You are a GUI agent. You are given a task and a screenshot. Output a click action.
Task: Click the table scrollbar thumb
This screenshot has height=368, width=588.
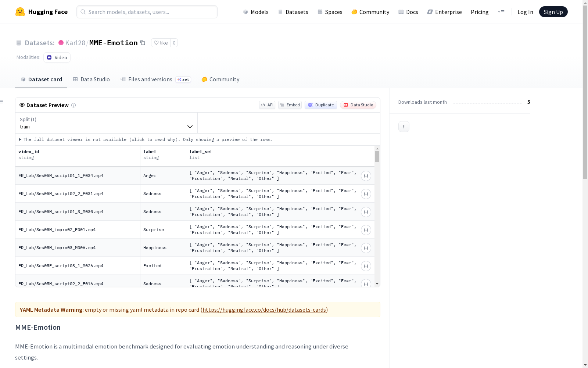[377, 157]
